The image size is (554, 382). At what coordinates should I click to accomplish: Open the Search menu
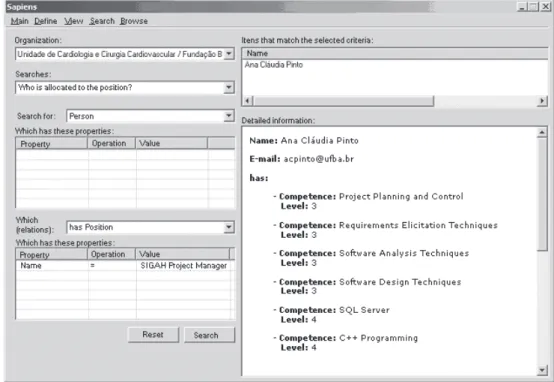(x=102, y=21)
